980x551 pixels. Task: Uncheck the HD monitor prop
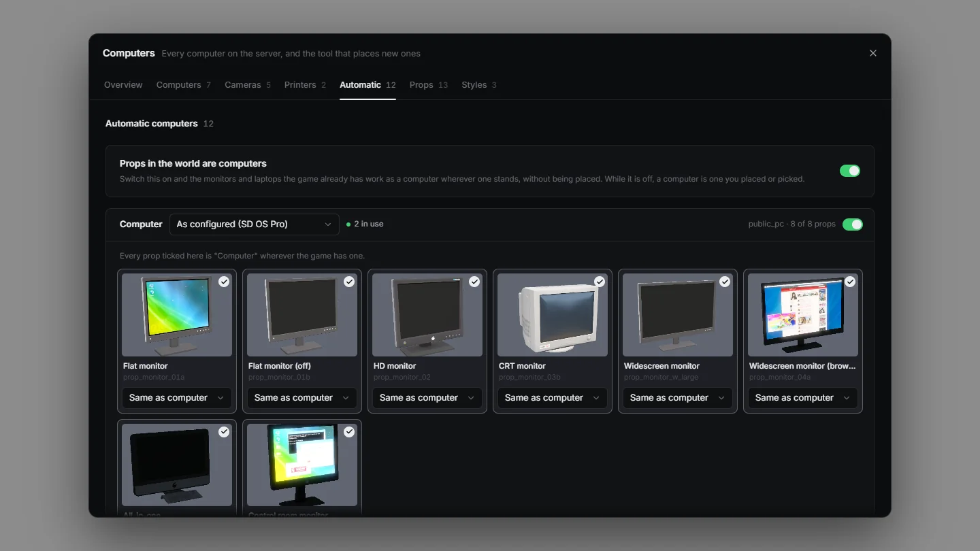click(474, 282)
